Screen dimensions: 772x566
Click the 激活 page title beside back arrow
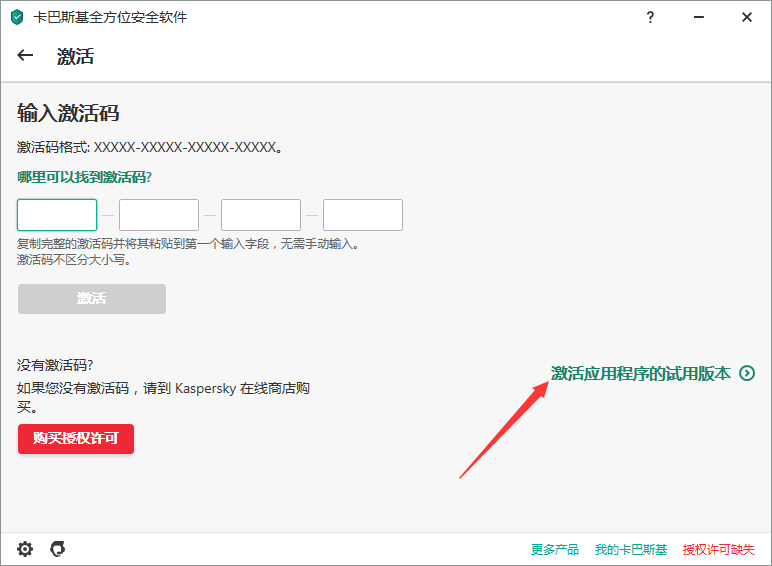(x=75, y=56)
